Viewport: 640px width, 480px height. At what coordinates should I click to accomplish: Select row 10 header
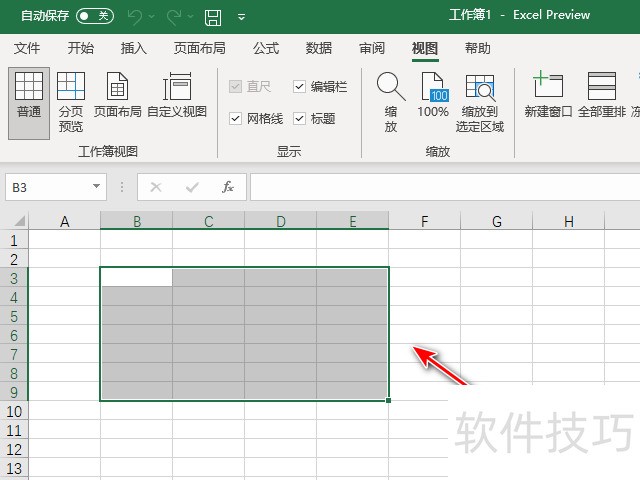[x=14, y=411]
